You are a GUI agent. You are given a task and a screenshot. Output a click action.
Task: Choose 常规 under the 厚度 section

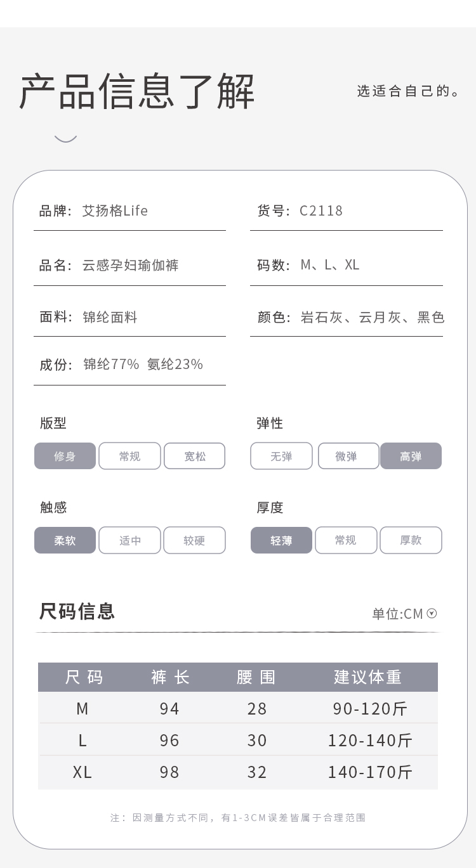coord(346,540)
